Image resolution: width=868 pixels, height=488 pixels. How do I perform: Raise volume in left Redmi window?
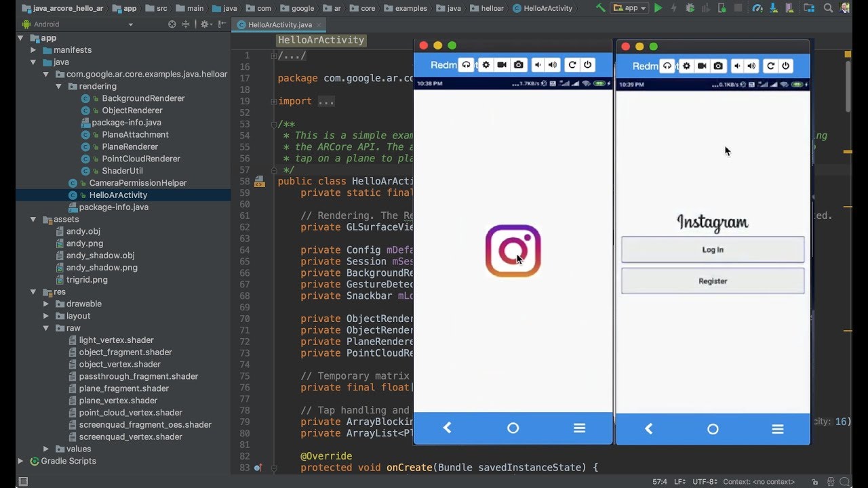tap(553, 65)
